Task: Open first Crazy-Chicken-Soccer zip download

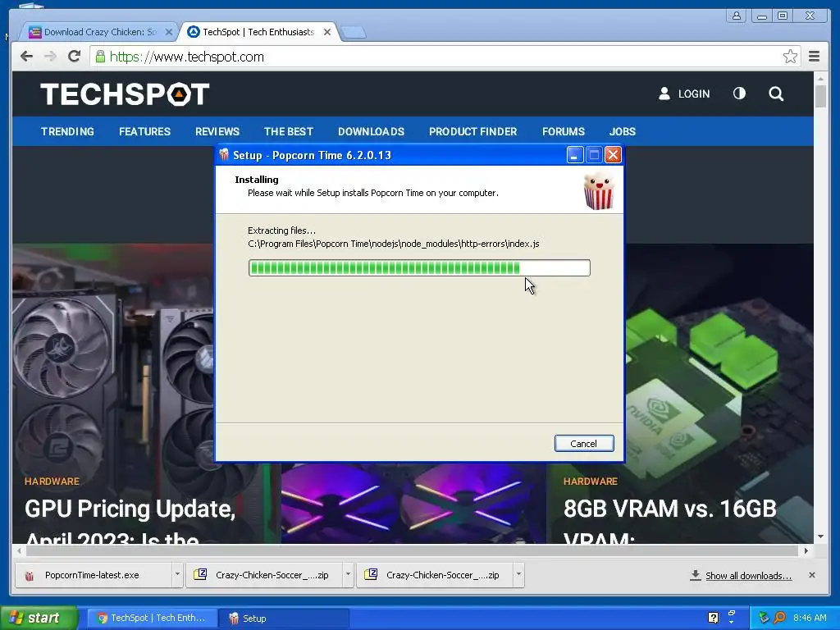Action: point(265,575)
